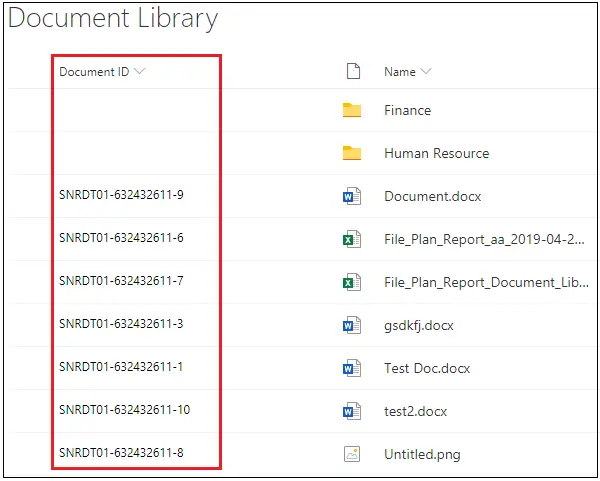Click the Excel icon for File_Plan_Report_aa
The image size is (600, 481).
[351, 239]
